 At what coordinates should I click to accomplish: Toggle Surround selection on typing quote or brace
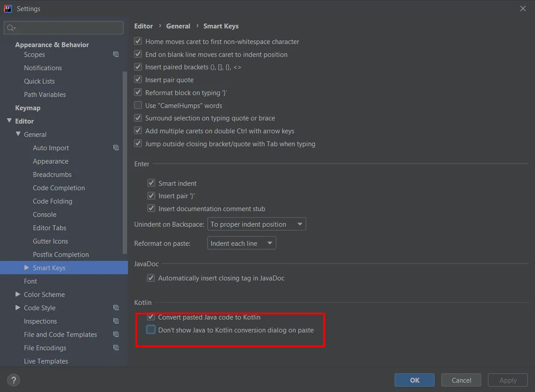[x=138, y=118]
